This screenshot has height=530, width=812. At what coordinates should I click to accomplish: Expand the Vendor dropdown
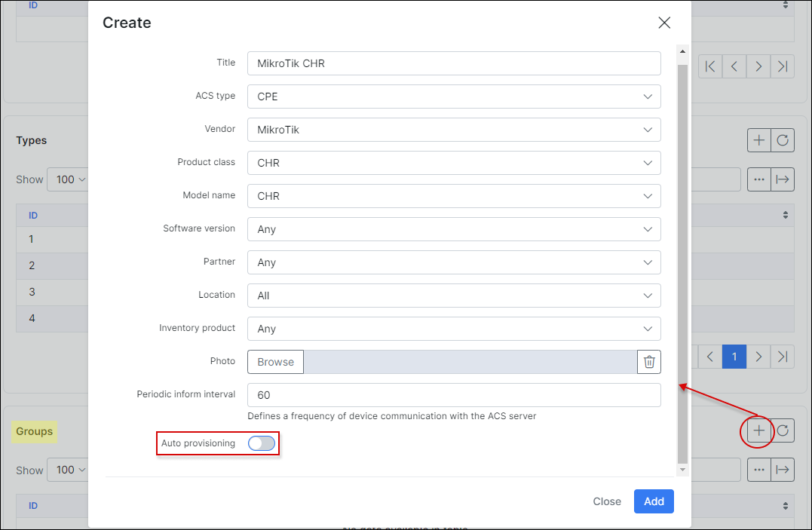click(x=453, y=130)
